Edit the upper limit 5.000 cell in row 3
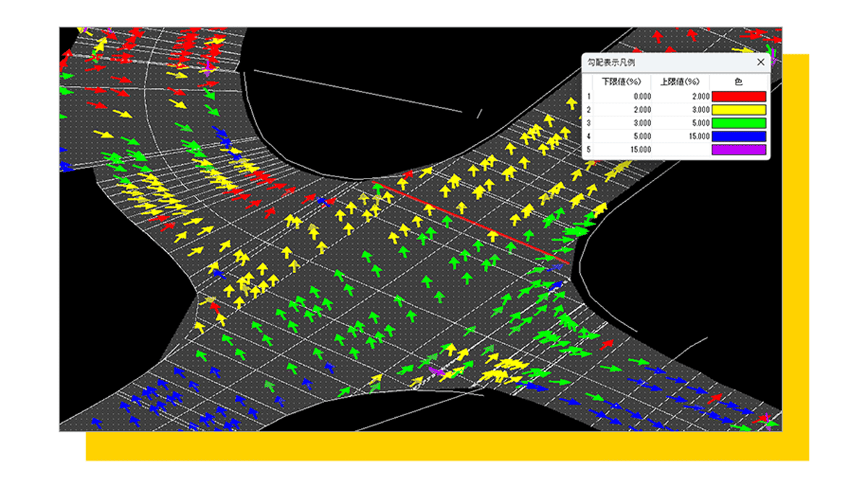This screenshot has width=868, height=488. pos(681,123)
